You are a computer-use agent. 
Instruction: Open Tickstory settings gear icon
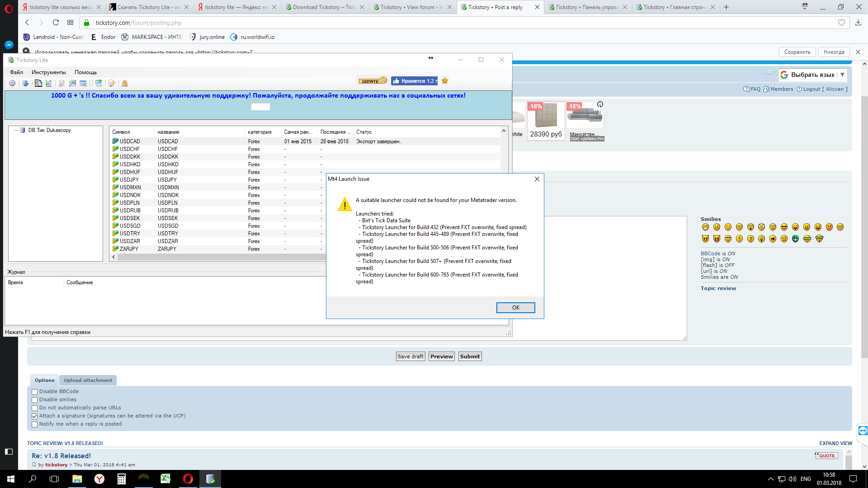coord(12,83)
